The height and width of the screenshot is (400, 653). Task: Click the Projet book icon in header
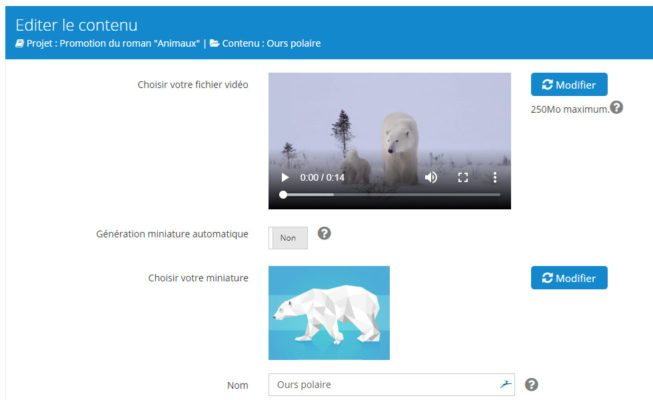tap(20, 43)
